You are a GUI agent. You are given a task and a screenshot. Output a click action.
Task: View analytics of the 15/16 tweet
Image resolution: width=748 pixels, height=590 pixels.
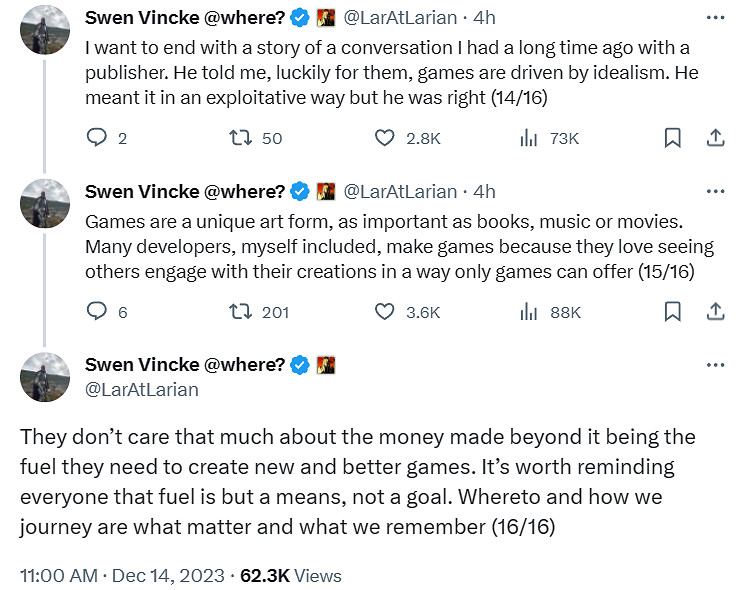(x=529, y=312)
